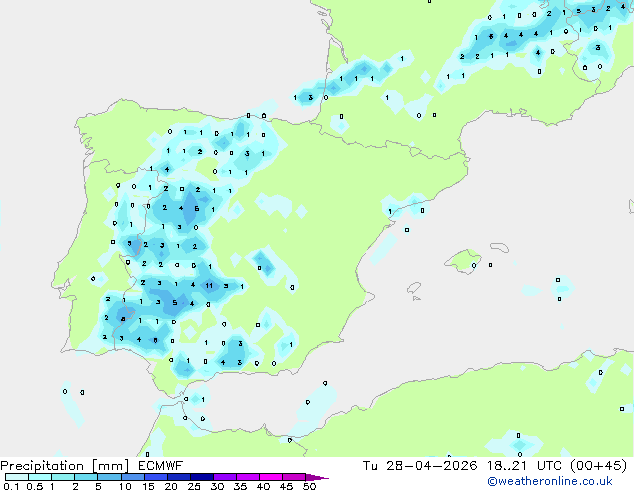Select the 10–15 mm legend color swatch
The height and width of the screenshot is (490, 634).
tap(132, 477)
